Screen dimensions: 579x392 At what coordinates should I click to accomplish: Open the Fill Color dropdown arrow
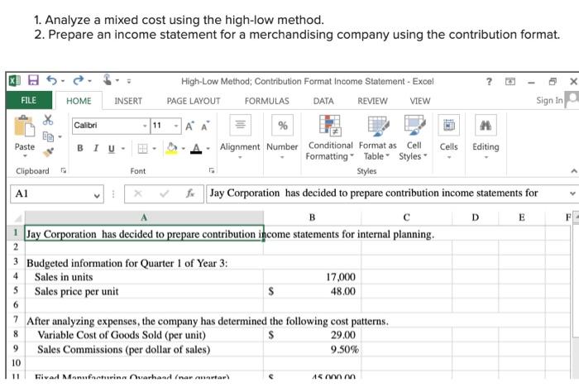184,149
